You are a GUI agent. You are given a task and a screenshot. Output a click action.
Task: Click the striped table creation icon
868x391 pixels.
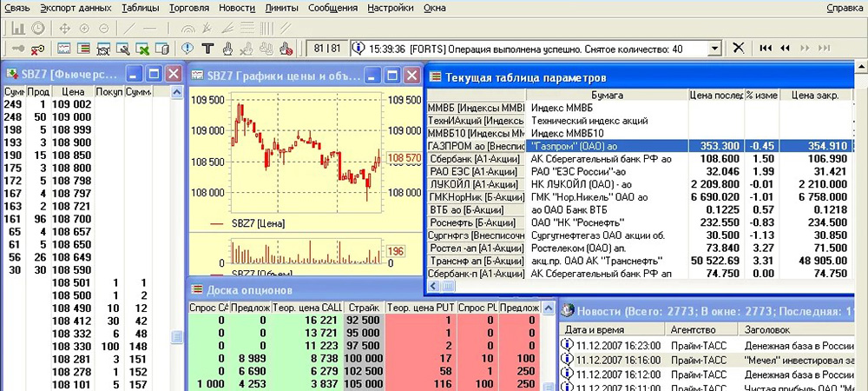click(83, 48)
